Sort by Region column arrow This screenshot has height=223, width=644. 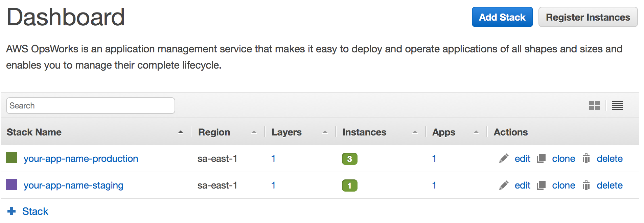coord(254,132)
